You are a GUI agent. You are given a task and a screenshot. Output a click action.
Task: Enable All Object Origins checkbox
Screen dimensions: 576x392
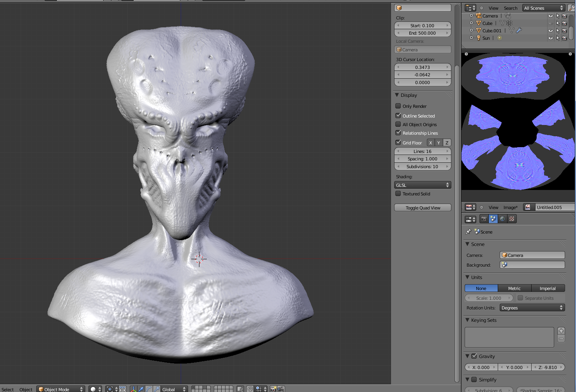pyautogui.click(x=398, y=124)
